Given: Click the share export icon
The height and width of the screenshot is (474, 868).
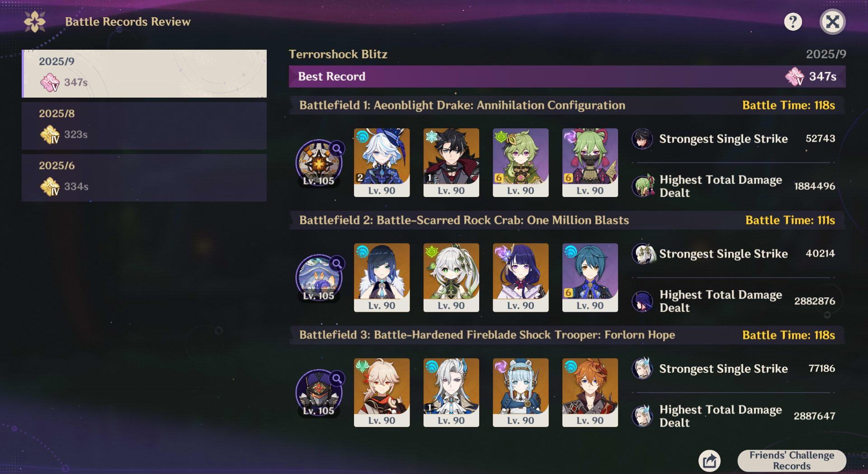Looking at the screenshot, I should 709,461.
